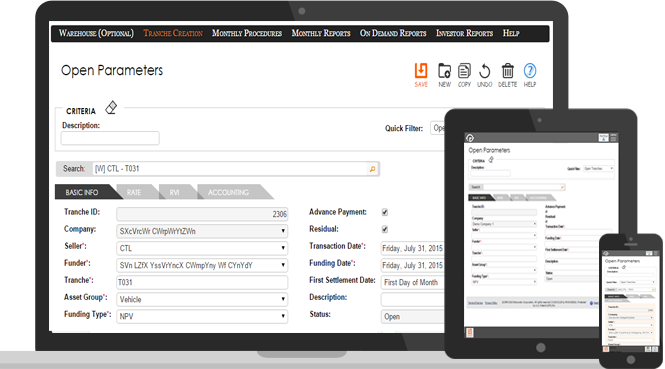Open the Help menu in top bar
This screenshot has width=665, height=369.
click(x=511, y=33)
